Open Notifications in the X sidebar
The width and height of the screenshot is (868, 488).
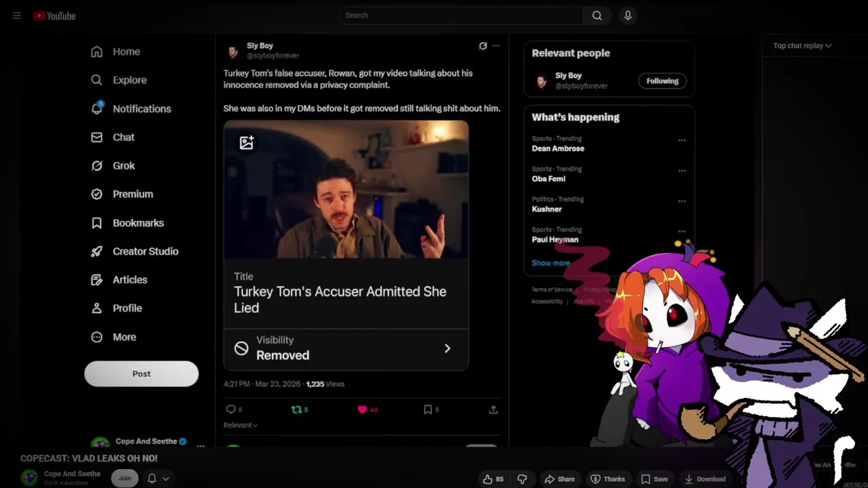click(132, 108)
